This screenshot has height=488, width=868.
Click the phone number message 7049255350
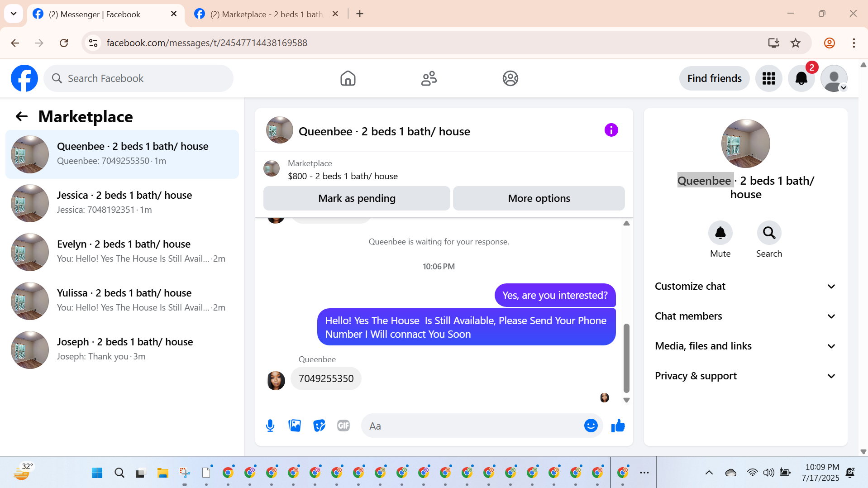tap(326, 378)
